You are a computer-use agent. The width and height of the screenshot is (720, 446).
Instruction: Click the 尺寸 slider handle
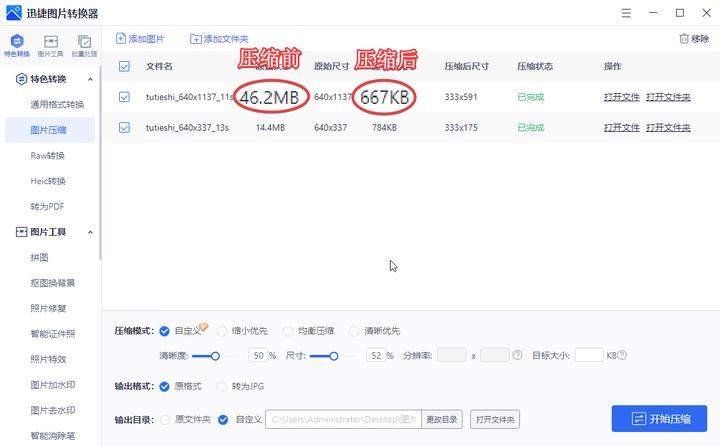334,356
